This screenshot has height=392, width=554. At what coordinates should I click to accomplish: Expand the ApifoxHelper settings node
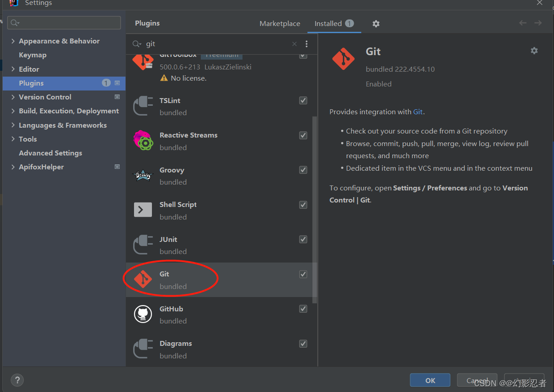click(x=13, y=167)
